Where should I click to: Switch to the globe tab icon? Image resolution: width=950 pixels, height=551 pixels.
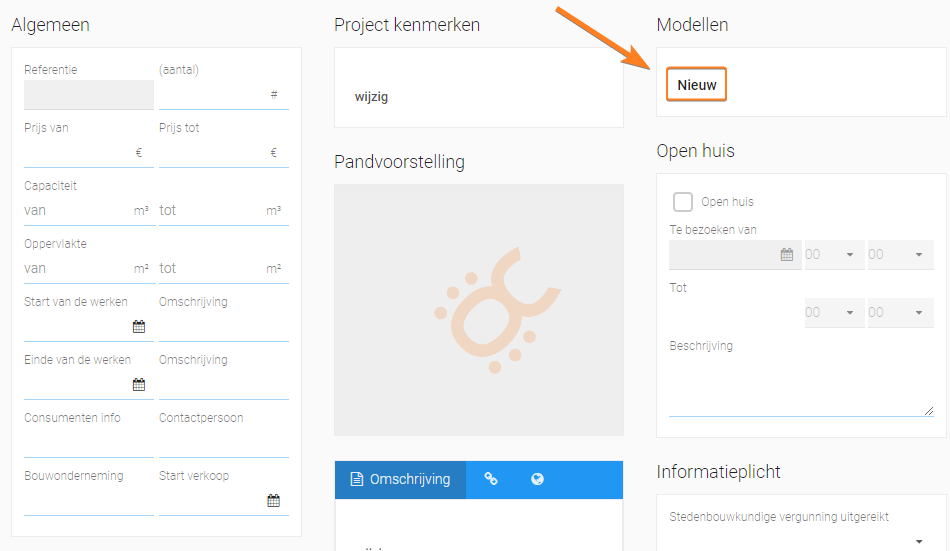(537, 479)
